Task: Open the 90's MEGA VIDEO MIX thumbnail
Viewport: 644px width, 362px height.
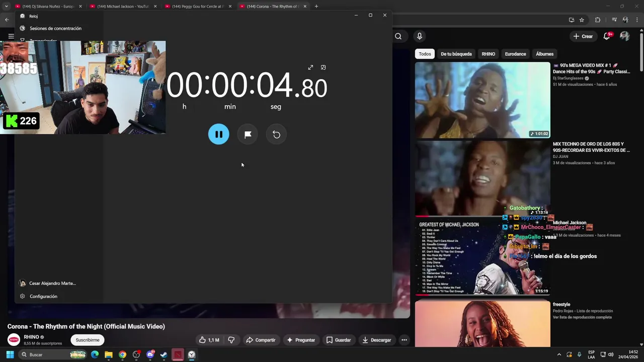Action: point(482,100)
